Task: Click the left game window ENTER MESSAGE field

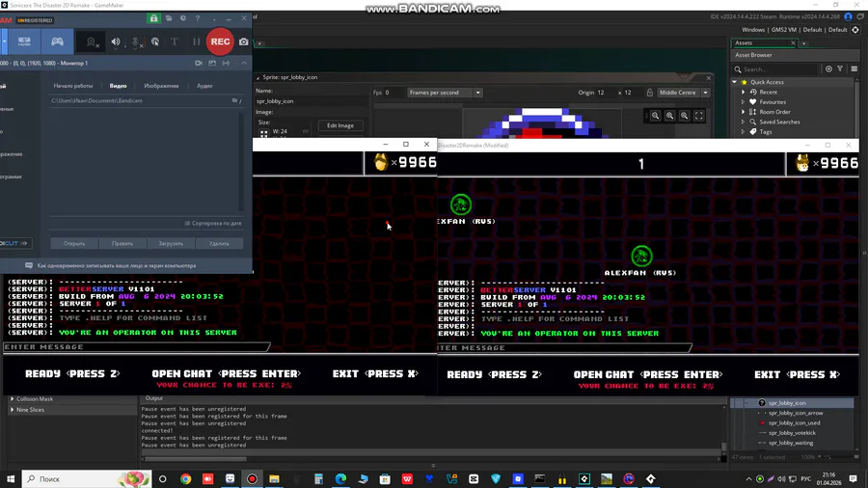Action: 136,347
